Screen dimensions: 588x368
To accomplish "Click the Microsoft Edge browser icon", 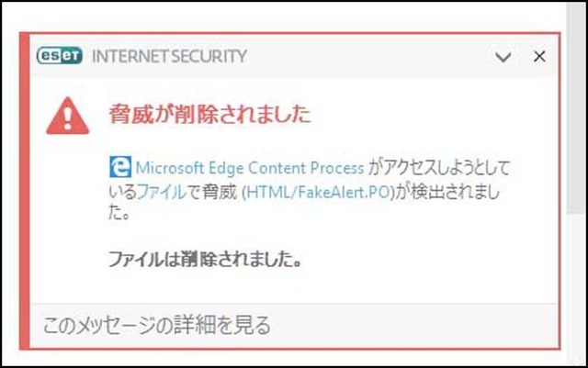I will pos(120,167).
